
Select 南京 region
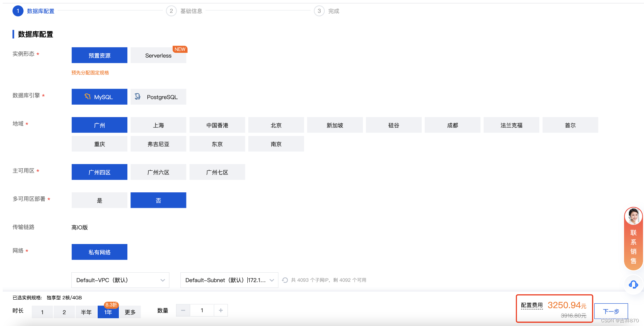pos(276,144)
